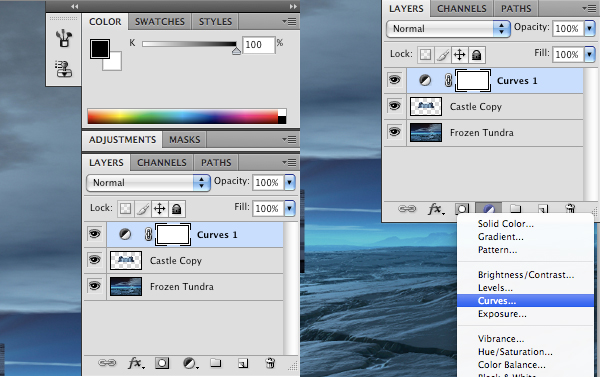Switch to the Styles tab

tap(215, 22)
